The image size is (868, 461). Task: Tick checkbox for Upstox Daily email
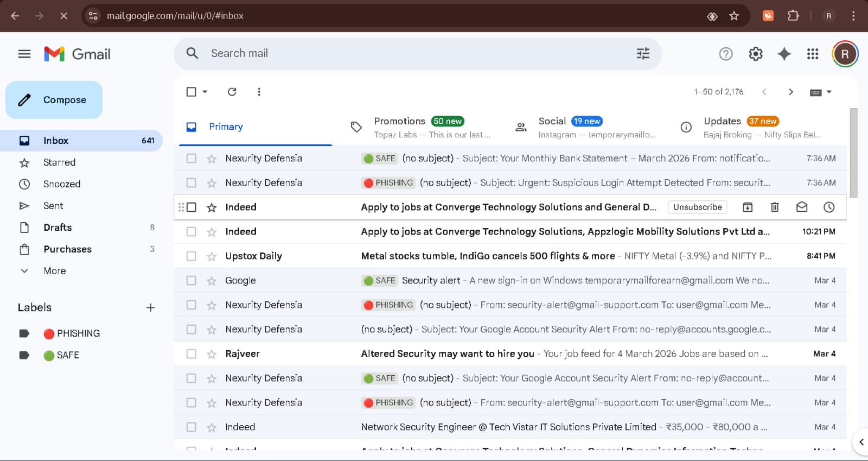(x=191, y=256)
